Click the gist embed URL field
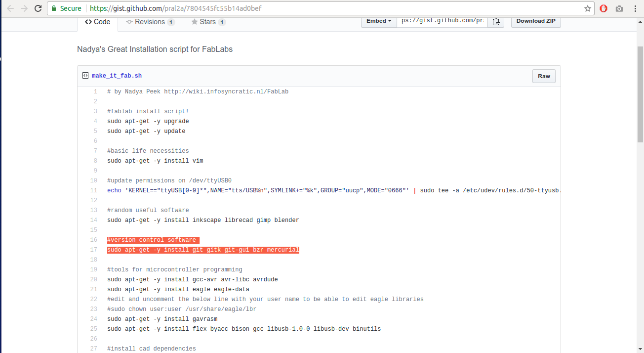Screen dimensions: 644x353 click(442, 21)
